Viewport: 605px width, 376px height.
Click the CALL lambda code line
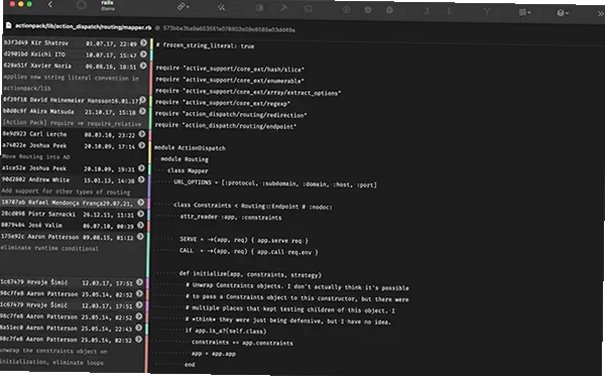tap(249, 252)
